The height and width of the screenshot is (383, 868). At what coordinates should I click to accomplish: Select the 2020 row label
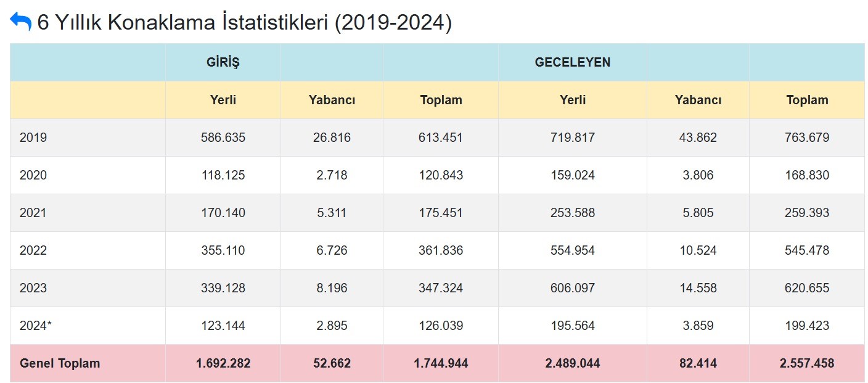[32, 175]
